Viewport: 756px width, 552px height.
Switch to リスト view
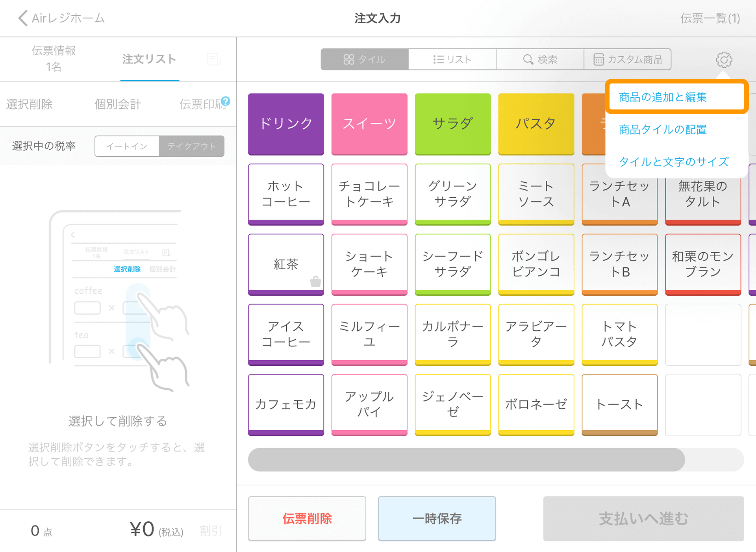point(452,59)
